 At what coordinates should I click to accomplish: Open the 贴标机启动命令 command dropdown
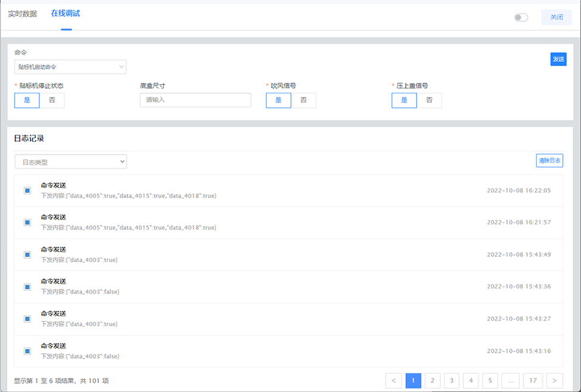tap(70, 67)
